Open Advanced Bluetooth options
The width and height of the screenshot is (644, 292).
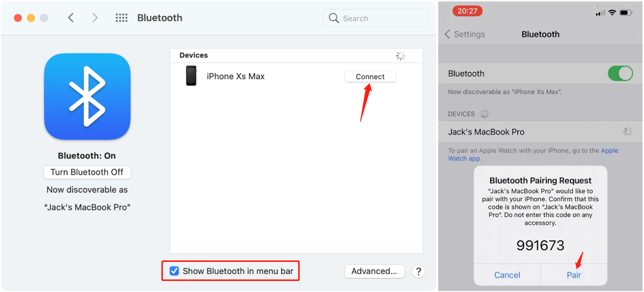pyautogui.click(x=374, y=271)
